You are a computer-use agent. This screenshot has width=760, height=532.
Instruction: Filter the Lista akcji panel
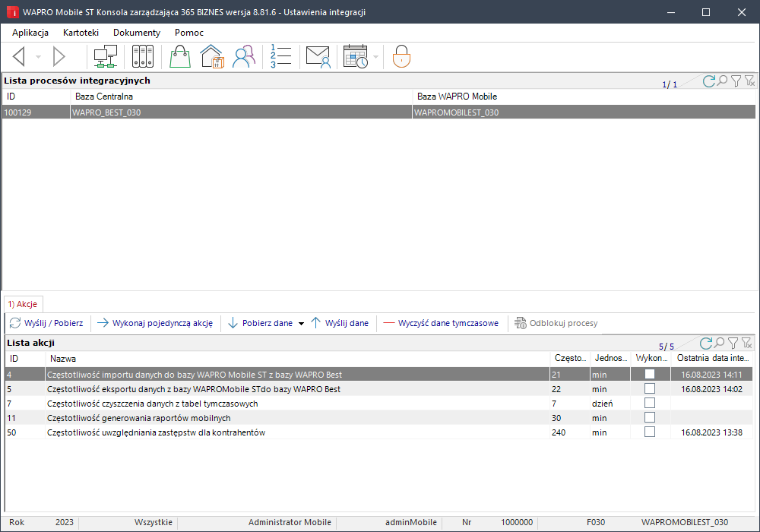pyautogui.click(x=733, y=343)
